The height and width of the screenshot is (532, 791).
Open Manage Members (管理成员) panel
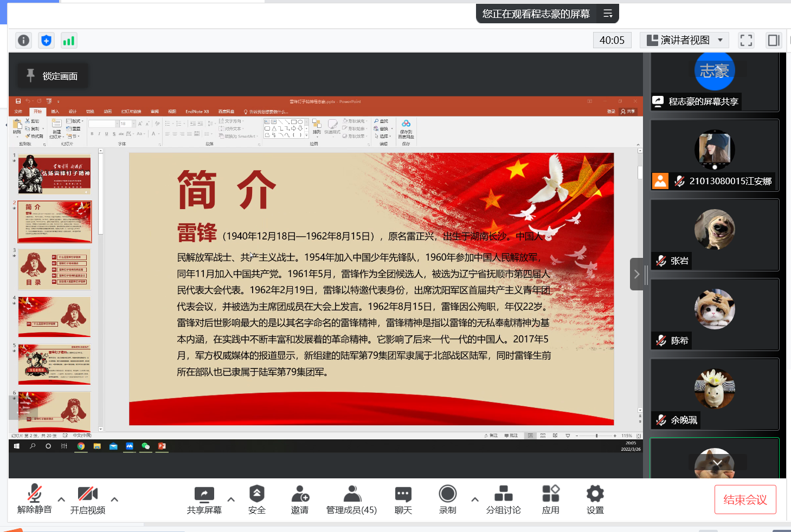[351, 499]
